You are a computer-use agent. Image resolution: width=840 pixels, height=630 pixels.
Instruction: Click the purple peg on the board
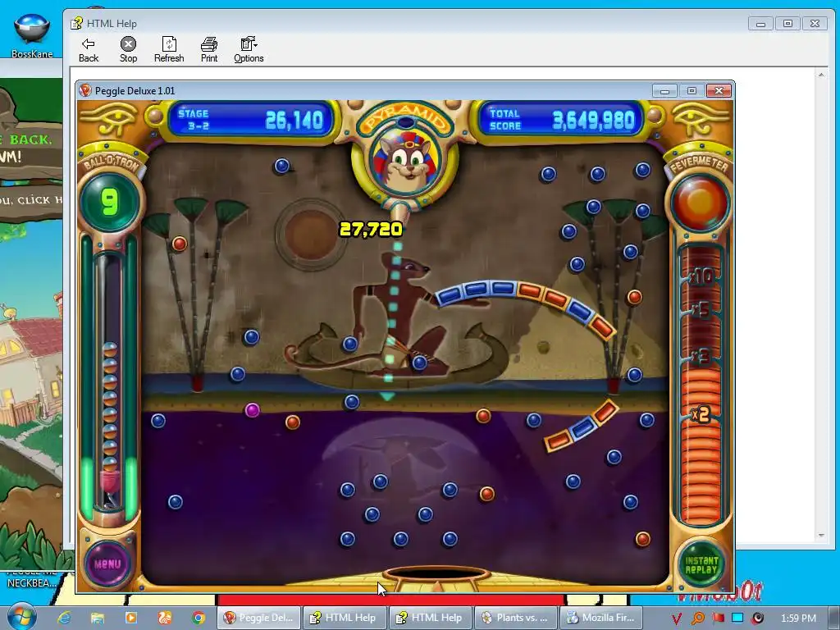coord(253,410)
